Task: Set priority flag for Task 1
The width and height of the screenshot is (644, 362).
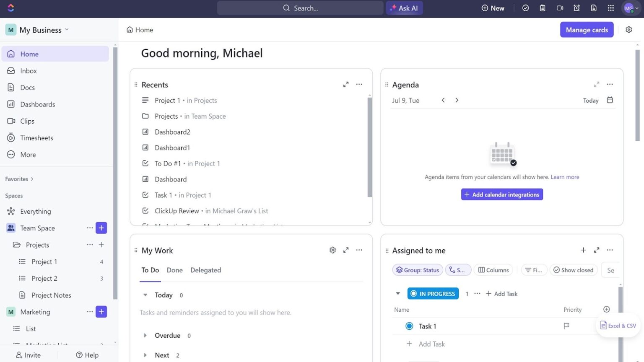Action: 566,326
